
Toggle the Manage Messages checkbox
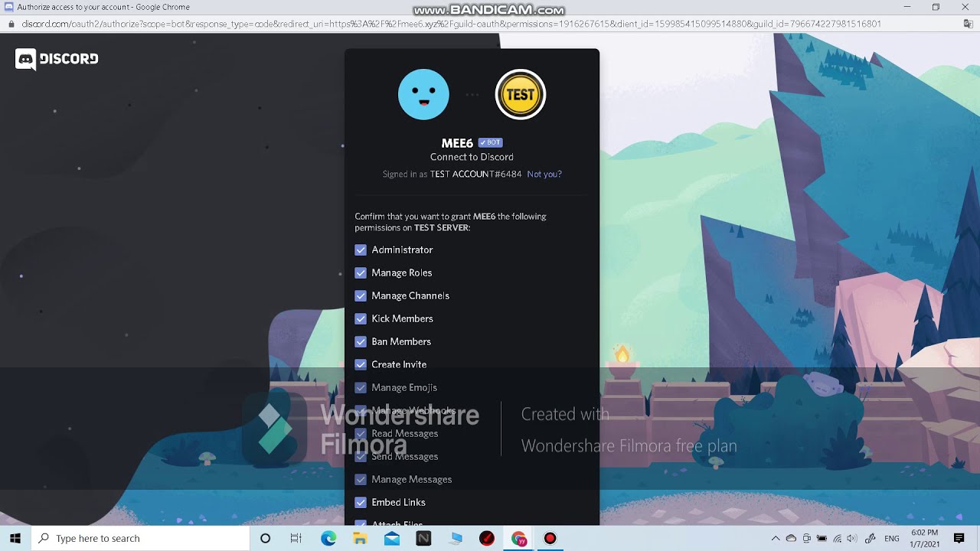tap(361, 480)
